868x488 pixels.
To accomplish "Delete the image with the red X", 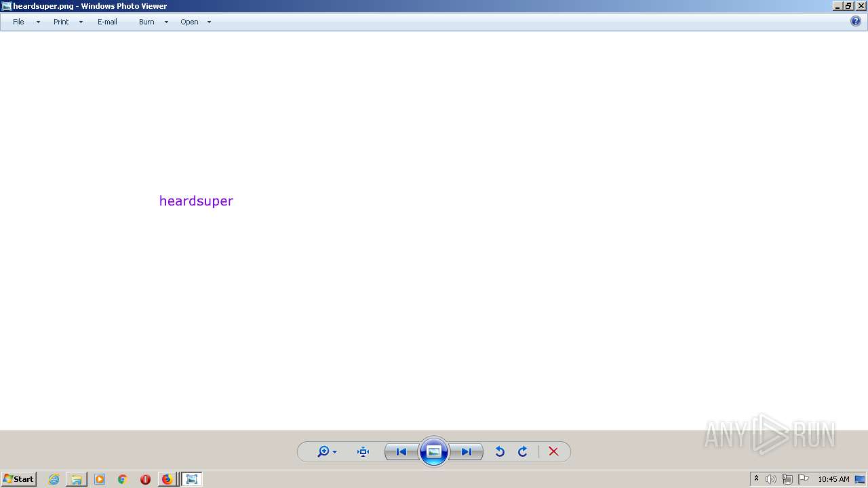I will tap(553, 451).
